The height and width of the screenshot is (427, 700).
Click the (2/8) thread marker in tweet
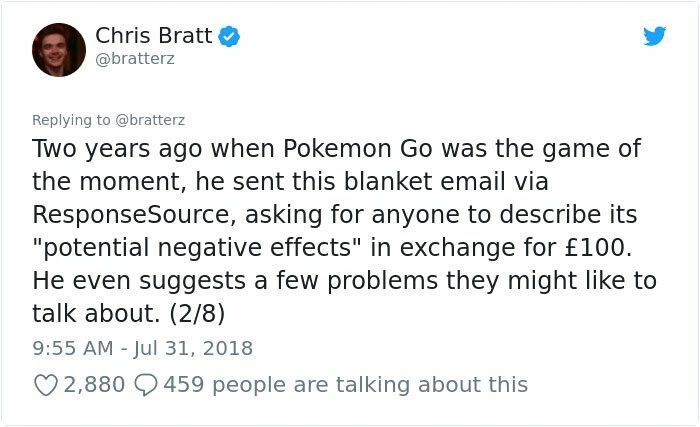197,314
